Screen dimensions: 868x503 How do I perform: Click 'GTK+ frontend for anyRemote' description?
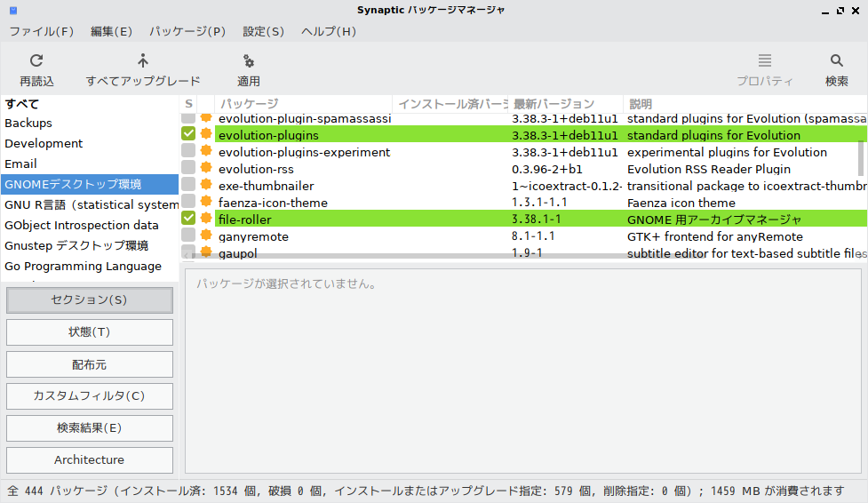coord(715,236)
